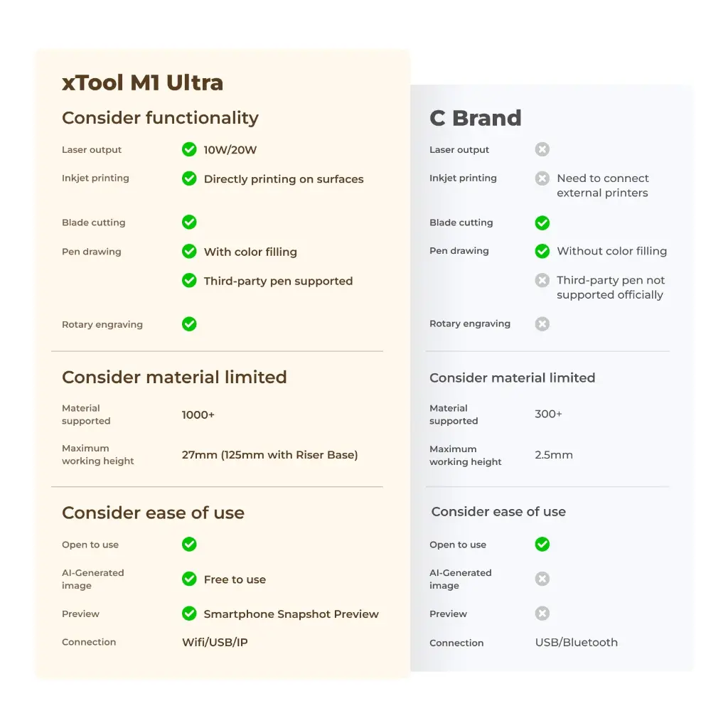The image size is (728, 728).
Task: Click the check beside Smartphone Snapshot Preview
Action: click(x=189, y=613)
